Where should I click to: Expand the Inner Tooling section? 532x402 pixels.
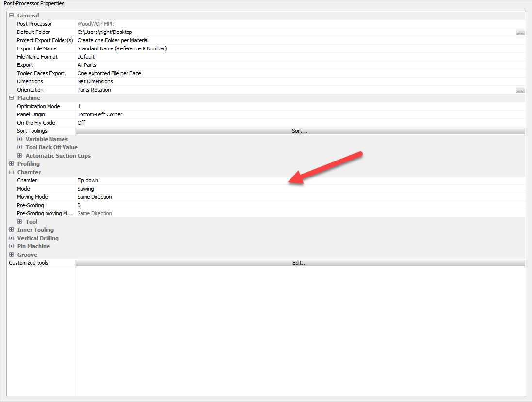(11, 230)
